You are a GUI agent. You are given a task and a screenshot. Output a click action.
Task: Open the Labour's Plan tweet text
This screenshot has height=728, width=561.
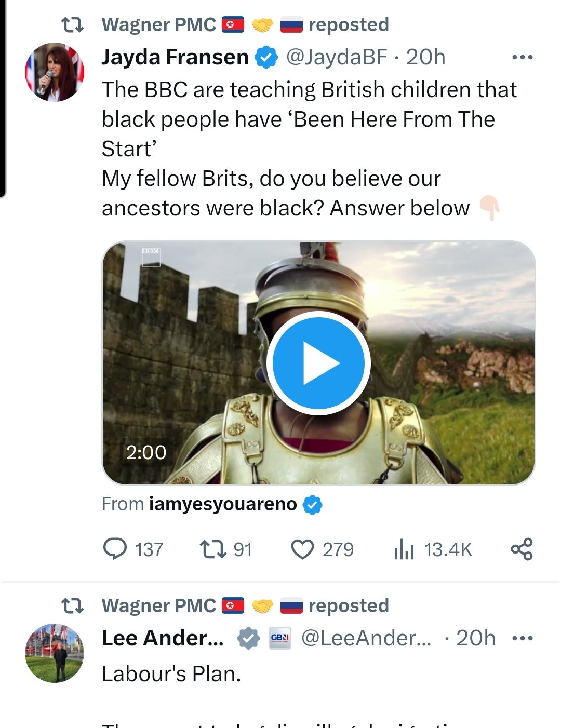(x=171, y=674)
